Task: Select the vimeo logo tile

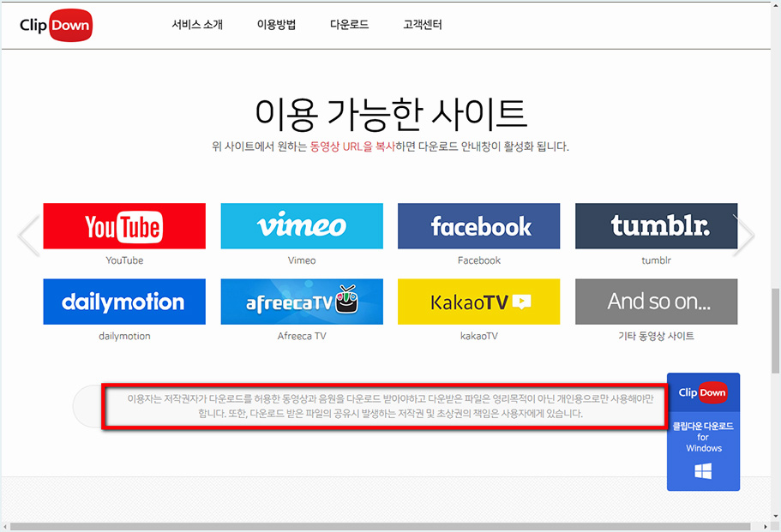Action: (x=302, y=226)
